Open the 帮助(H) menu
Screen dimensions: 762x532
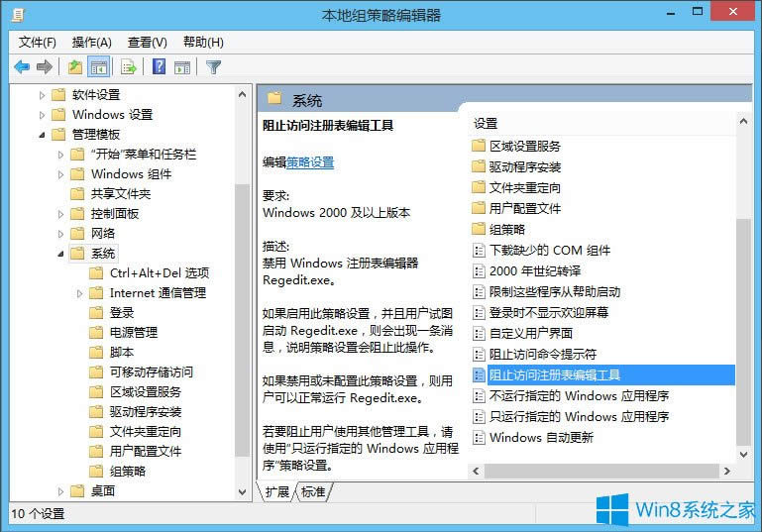(x=203, y=43)
